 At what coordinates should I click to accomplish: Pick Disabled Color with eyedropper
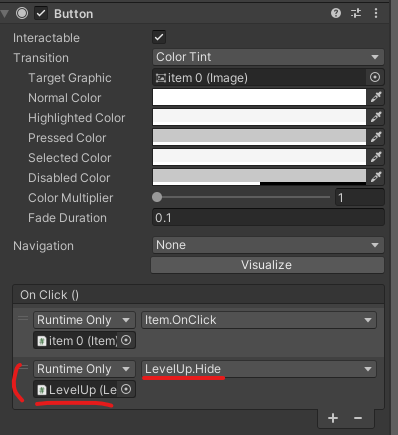point(376,177)
